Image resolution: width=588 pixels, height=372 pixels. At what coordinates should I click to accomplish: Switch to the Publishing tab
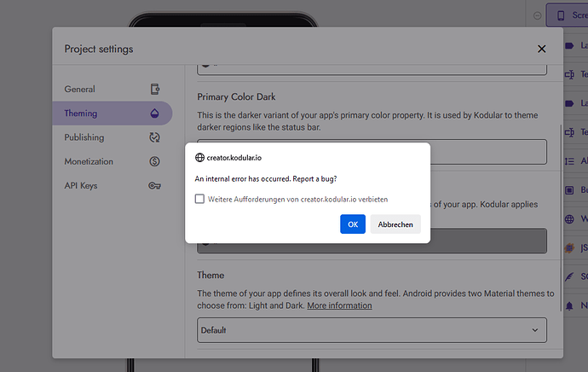click(x=84, y=137)
